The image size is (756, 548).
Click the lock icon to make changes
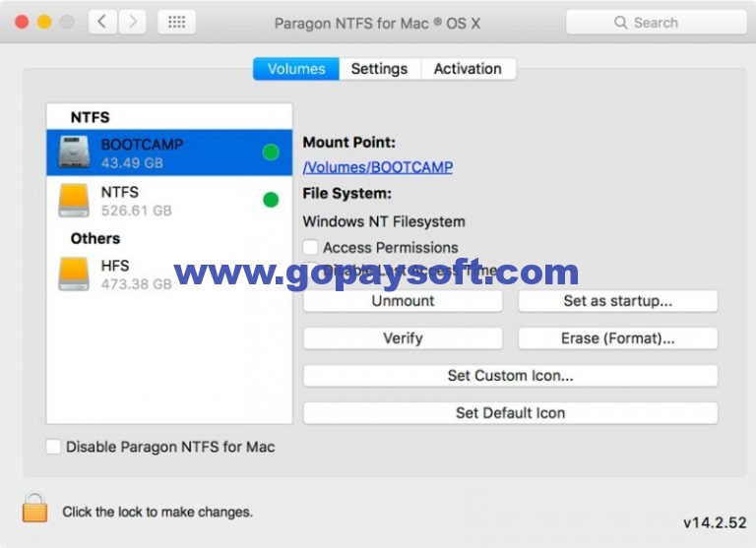[x=34, y=508]
